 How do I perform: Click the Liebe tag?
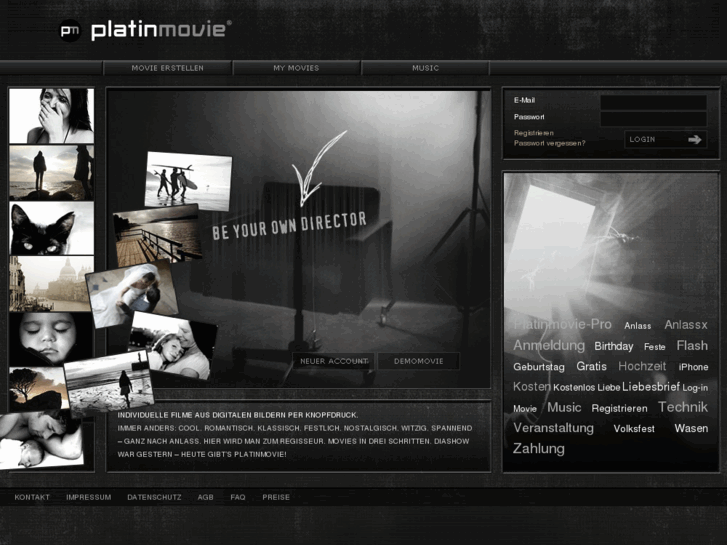pyautogui.click(x=608, y=388)
